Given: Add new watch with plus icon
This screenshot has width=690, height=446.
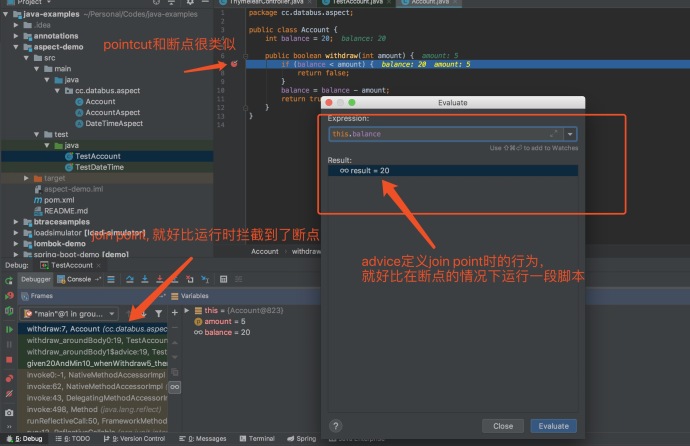Looking at the screenshot, I should pyautogui.click(x=175, y=312).
